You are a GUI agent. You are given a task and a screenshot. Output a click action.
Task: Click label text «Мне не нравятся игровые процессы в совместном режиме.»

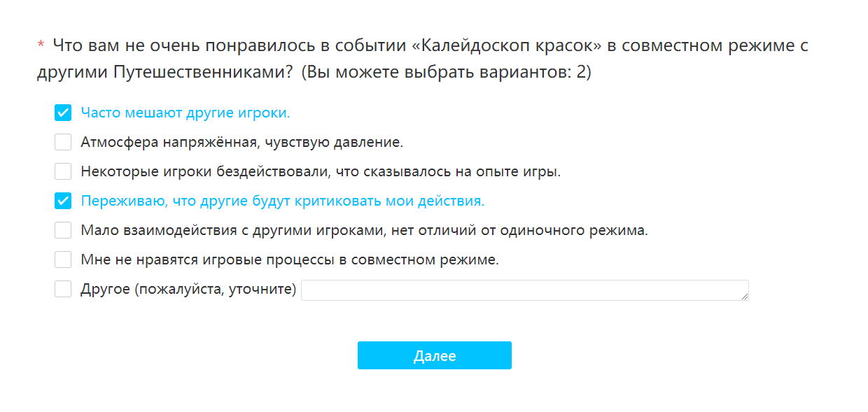point(290,260)
